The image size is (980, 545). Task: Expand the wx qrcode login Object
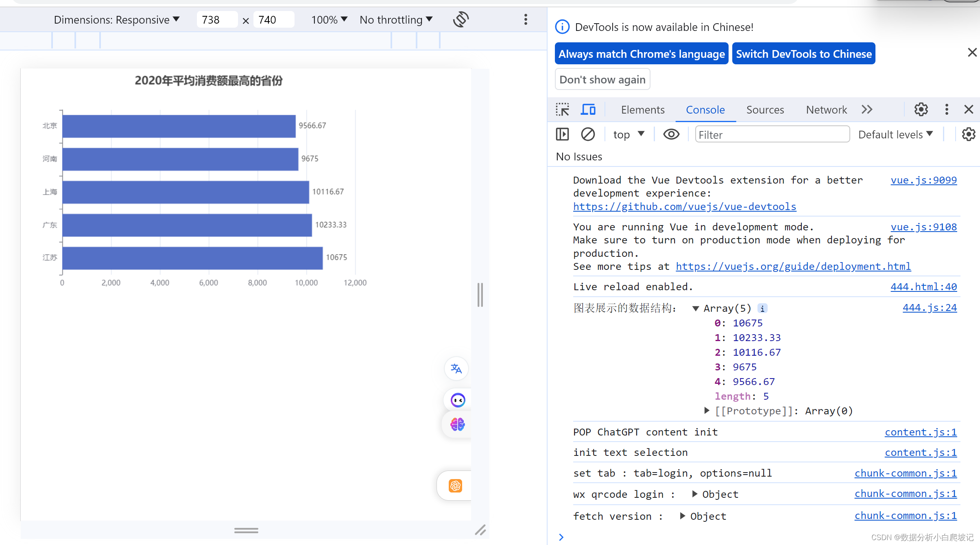pos(695,494)
